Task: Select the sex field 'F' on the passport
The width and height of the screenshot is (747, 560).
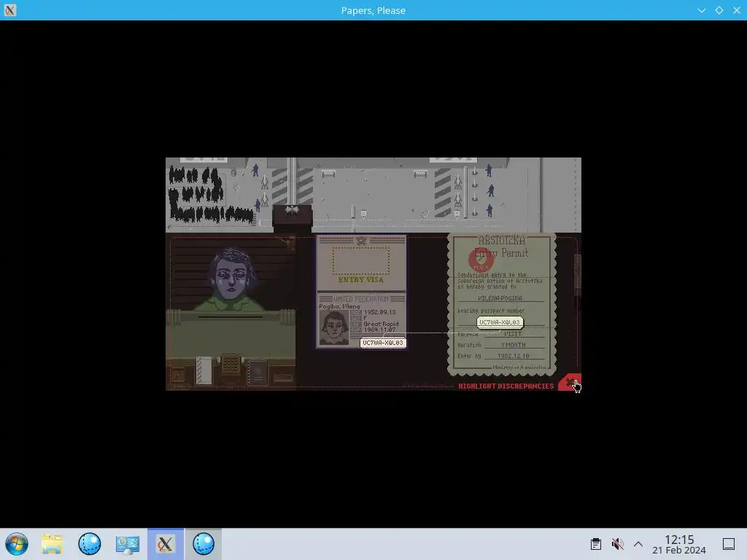Action: coord(365,318)
